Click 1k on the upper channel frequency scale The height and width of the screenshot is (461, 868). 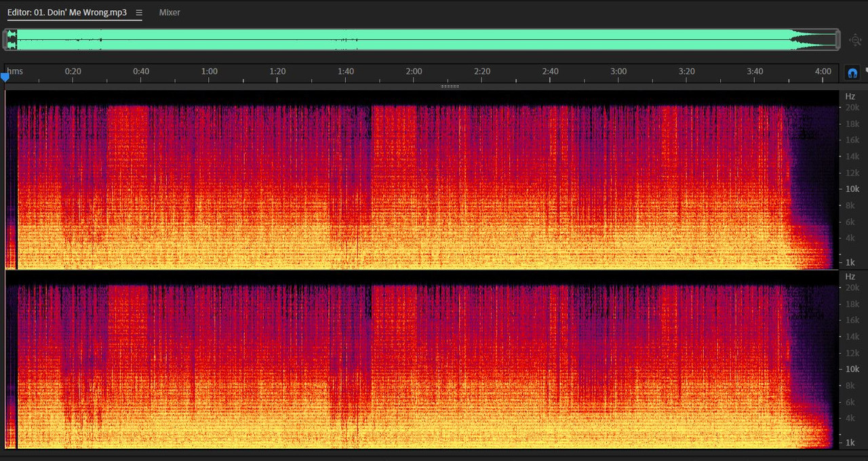[x=850, y=262]
